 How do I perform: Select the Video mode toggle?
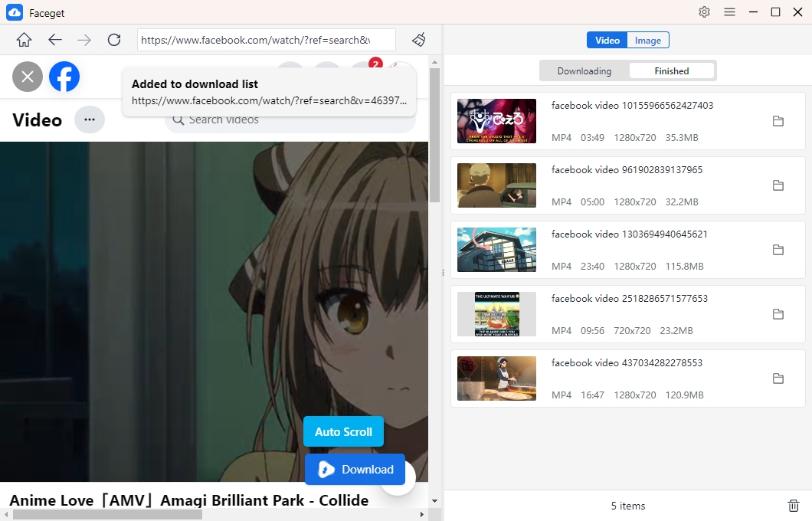pyautogui.click(x=607, y=41)
